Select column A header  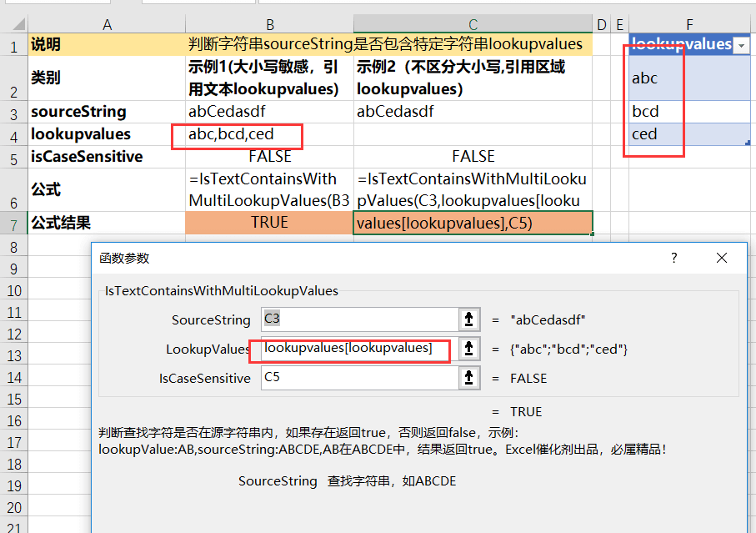(x=107, y=24)
